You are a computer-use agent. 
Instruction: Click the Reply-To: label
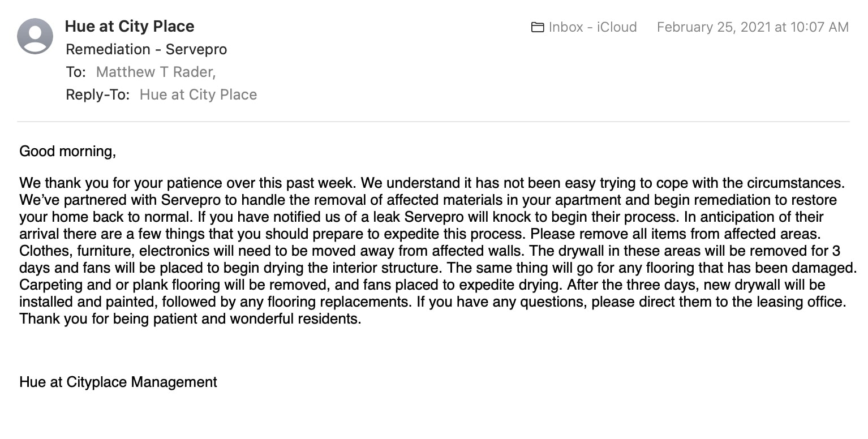(x=98, y=94)
